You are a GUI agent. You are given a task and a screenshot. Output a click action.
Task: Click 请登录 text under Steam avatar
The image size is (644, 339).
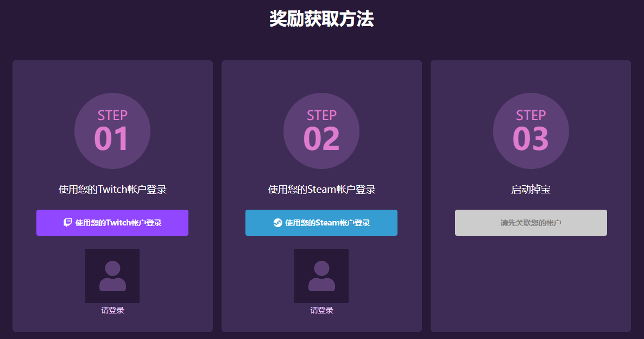tap(321, 310)
